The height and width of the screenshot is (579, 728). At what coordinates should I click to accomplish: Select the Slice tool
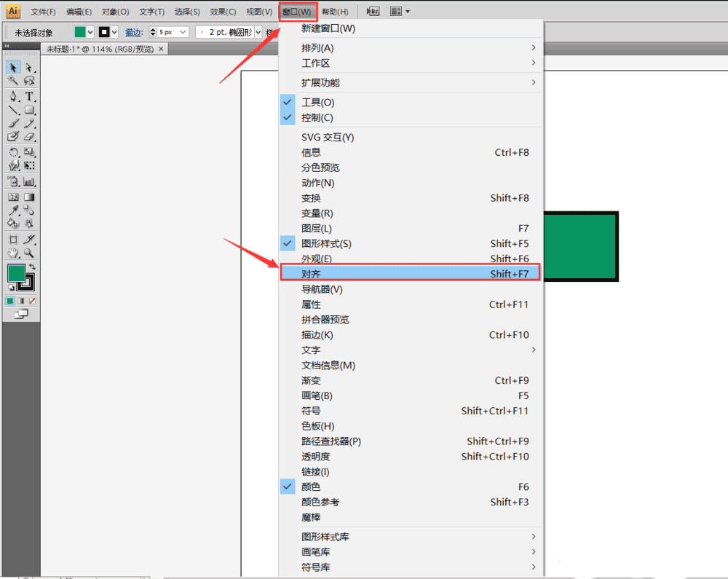tap(29, 240)
